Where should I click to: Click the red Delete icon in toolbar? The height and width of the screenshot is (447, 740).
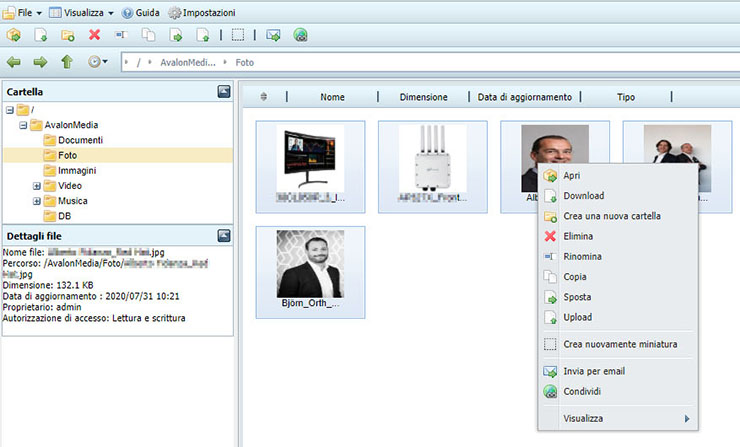(x=95, y=35)
